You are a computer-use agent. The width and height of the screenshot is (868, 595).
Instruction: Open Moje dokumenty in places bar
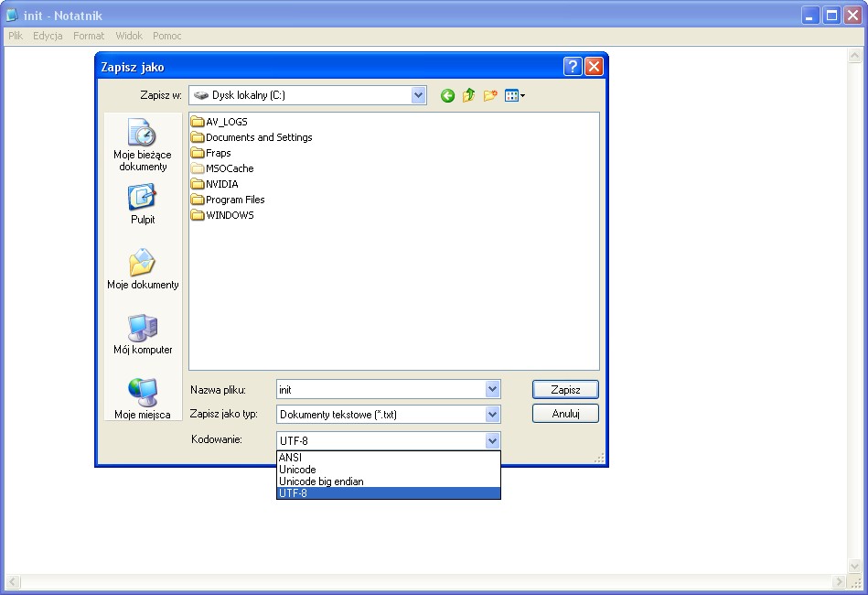pyautogui.click(x=142, y=270)
